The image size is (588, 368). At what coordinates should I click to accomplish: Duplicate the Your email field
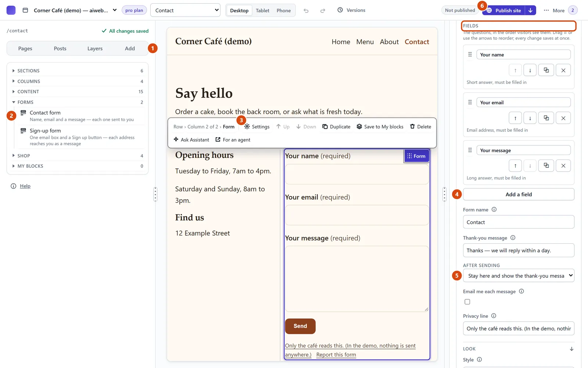(x=546, y=118)
